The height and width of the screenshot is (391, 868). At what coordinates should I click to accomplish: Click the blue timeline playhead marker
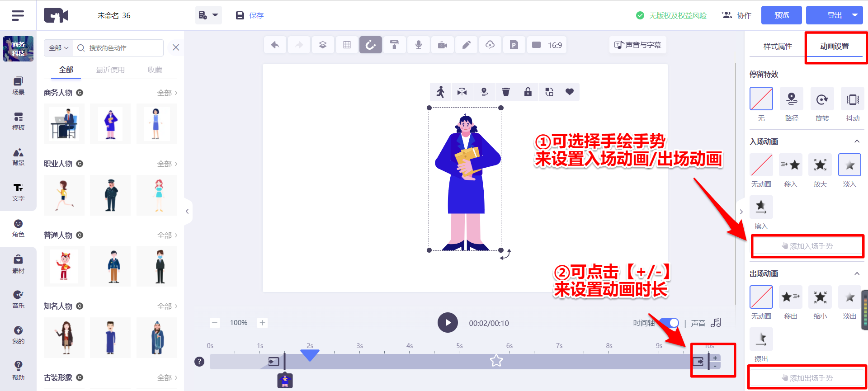[310, 355]
